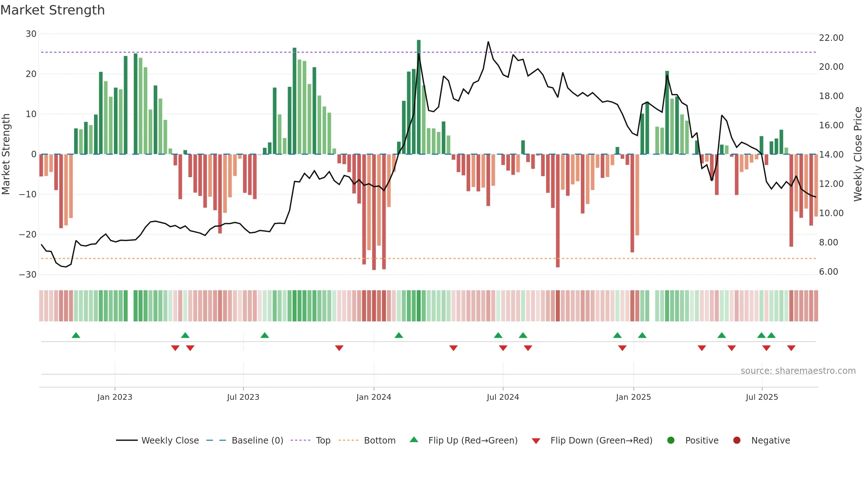The width and height of the screenshot is (868, 488).
Task: Click the 20 tick on left axis
Action: (31, 74)
